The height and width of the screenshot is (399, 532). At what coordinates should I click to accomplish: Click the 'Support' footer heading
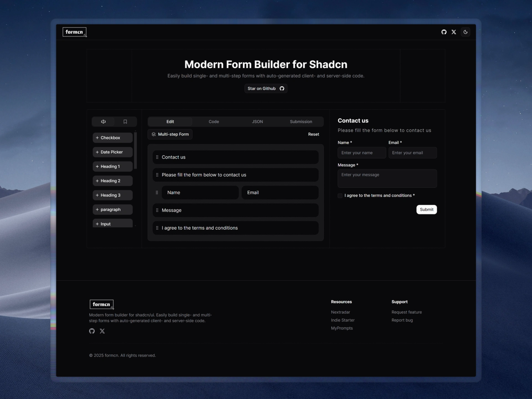click(400, 302)
